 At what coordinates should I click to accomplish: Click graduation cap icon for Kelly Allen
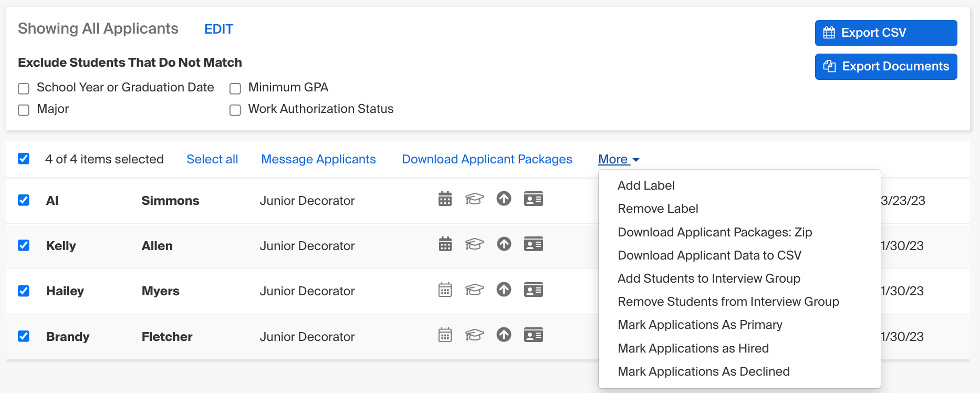(474, 244)
